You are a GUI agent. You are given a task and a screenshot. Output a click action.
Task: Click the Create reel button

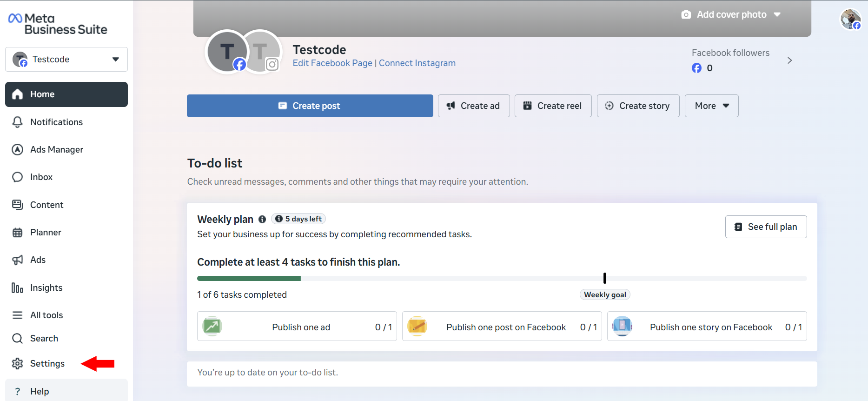pos(553,106)
